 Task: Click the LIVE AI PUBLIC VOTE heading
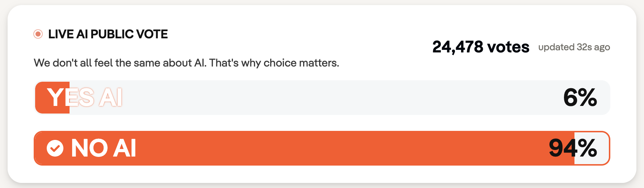[108, 34]
